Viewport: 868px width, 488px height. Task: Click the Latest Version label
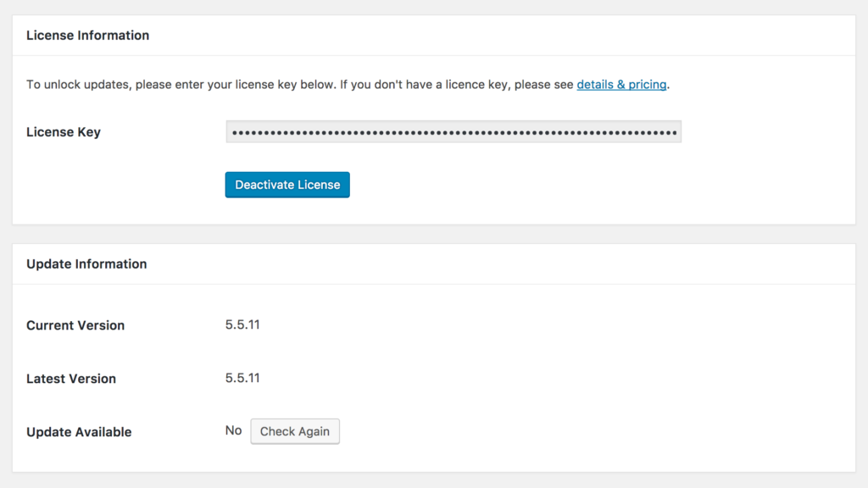pyautogui.click(x=71, y=379)
